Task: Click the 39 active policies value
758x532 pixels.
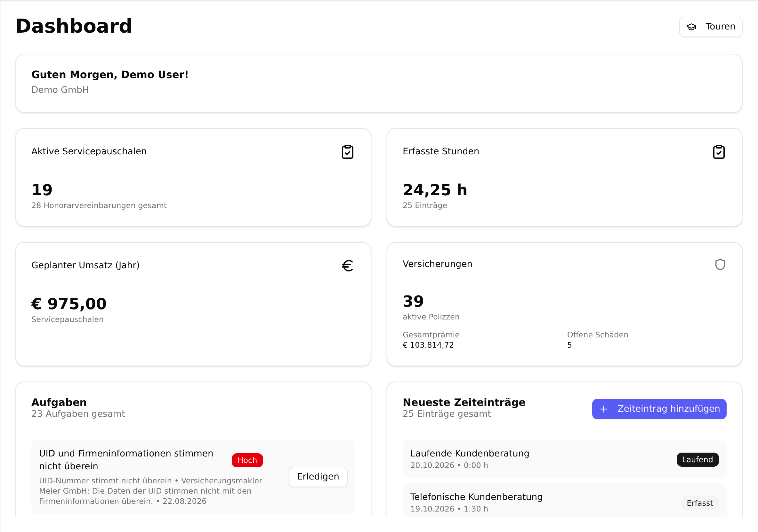Action: (x=413, y=301)
